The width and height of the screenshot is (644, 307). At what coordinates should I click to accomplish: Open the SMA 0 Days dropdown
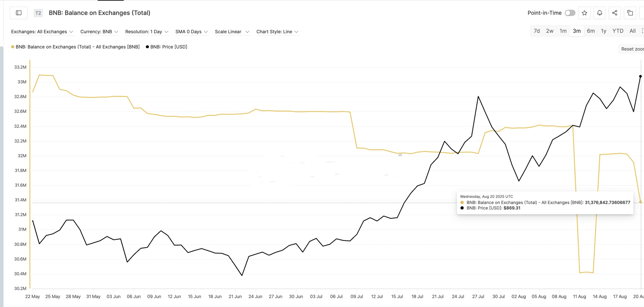(191, 32)
